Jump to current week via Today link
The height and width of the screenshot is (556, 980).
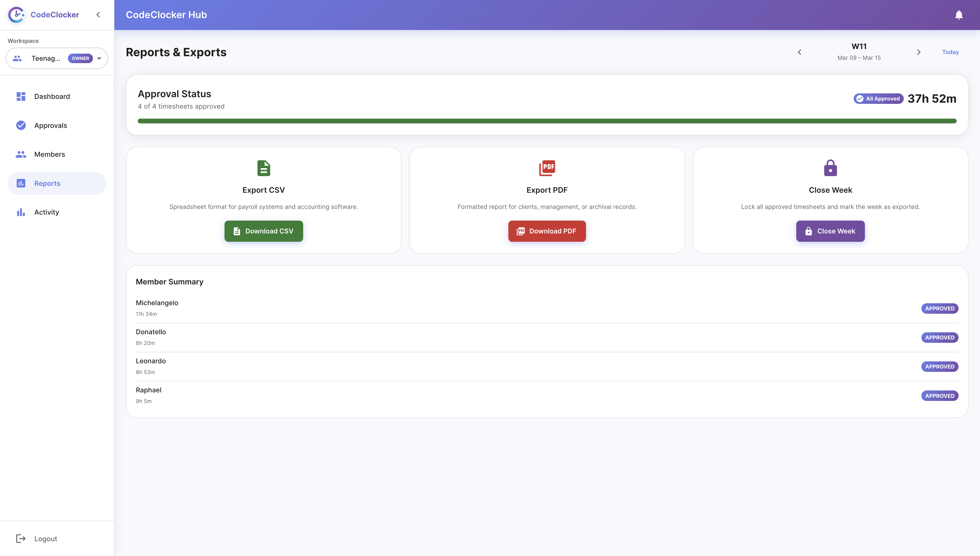950,52
